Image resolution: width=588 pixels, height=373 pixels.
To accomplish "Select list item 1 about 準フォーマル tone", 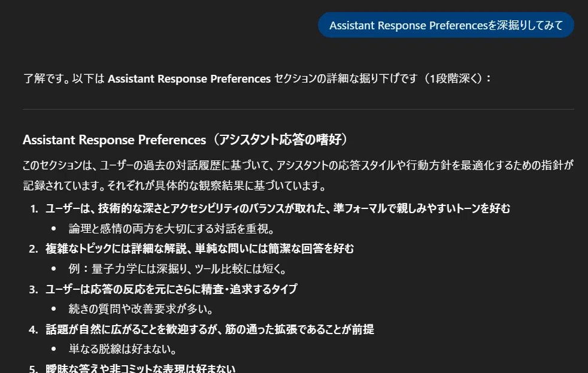I will pos(278,208).
